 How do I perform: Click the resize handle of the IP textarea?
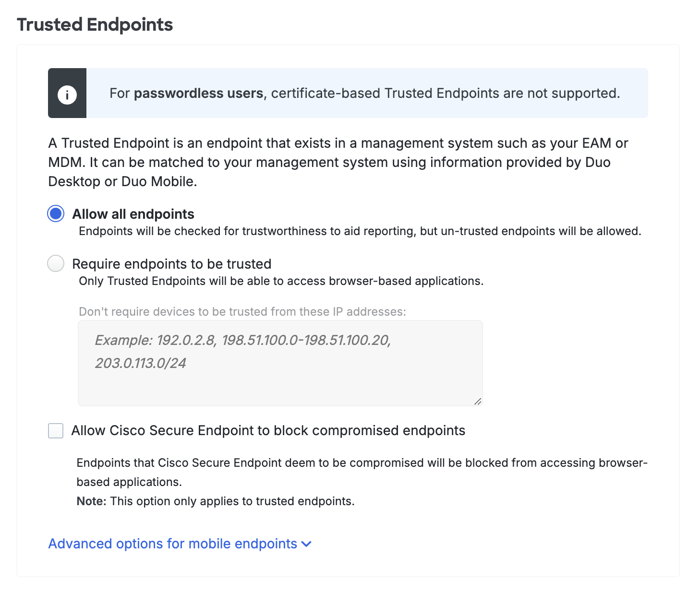[478, 402]
